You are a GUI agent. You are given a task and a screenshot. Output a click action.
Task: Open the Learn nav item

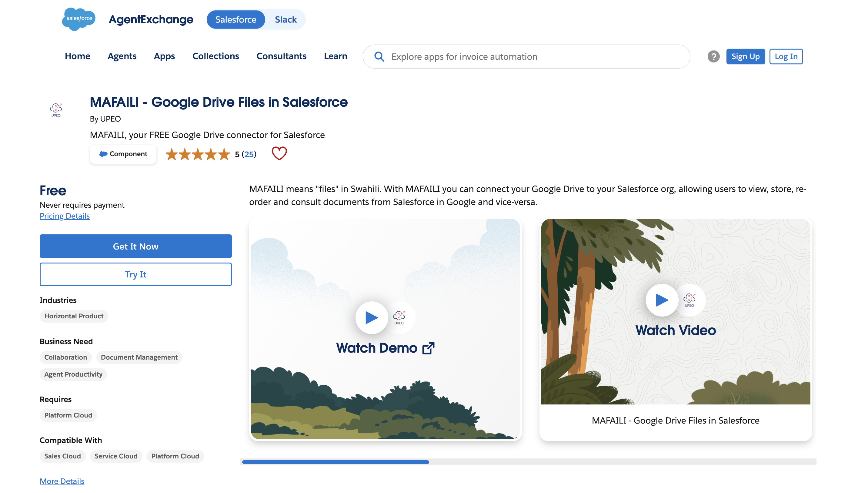(336, 56)
